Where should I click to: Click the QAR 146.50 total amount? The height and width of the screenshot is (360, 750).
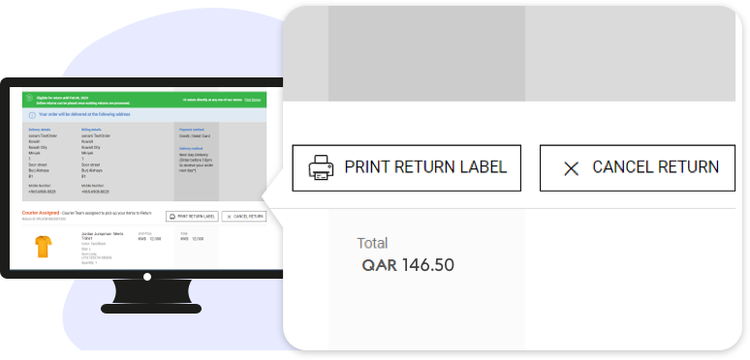click(x=408, y=265)
